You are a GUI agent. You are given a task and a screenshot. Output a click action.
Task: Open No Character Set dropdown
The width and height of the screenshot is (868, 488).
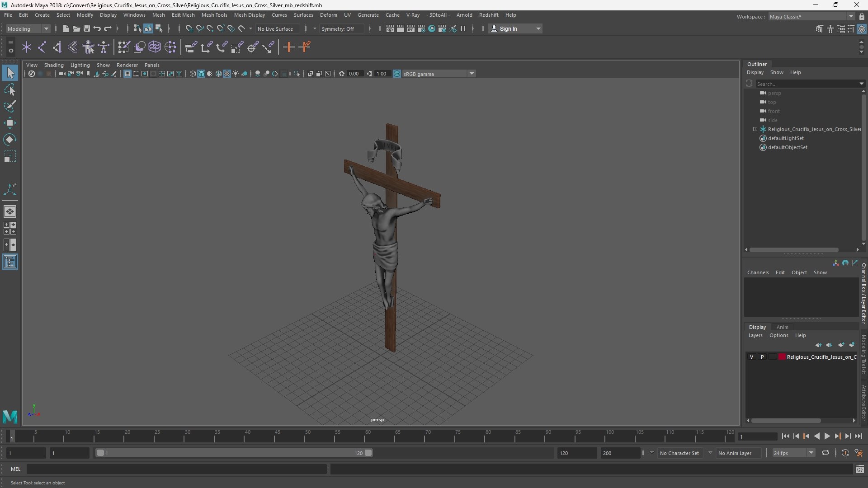(x=679, y=453)
